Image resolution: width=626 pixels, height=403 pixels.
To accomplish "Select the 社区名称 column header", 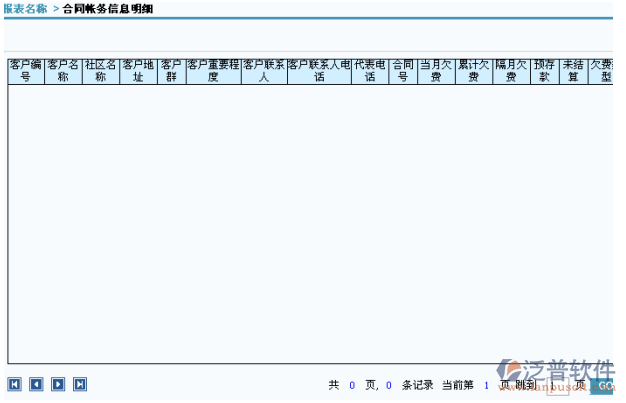I will (101, 71).
